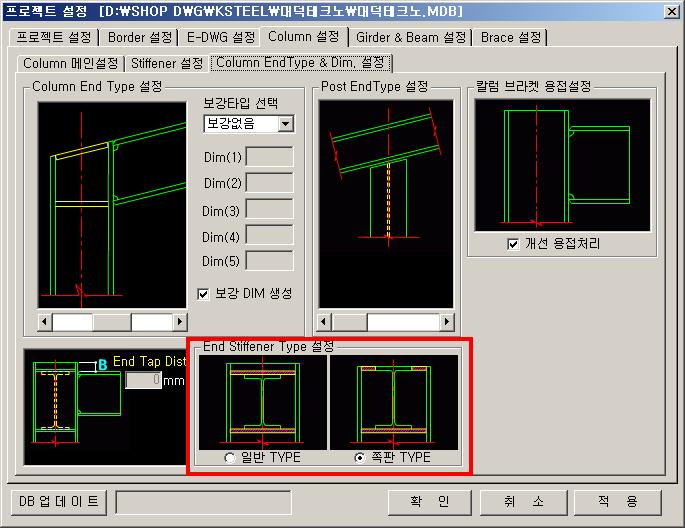Click the Dim(2) input field
The height and width of the screenshot is (528, 685).
click(x=269, y=183)
